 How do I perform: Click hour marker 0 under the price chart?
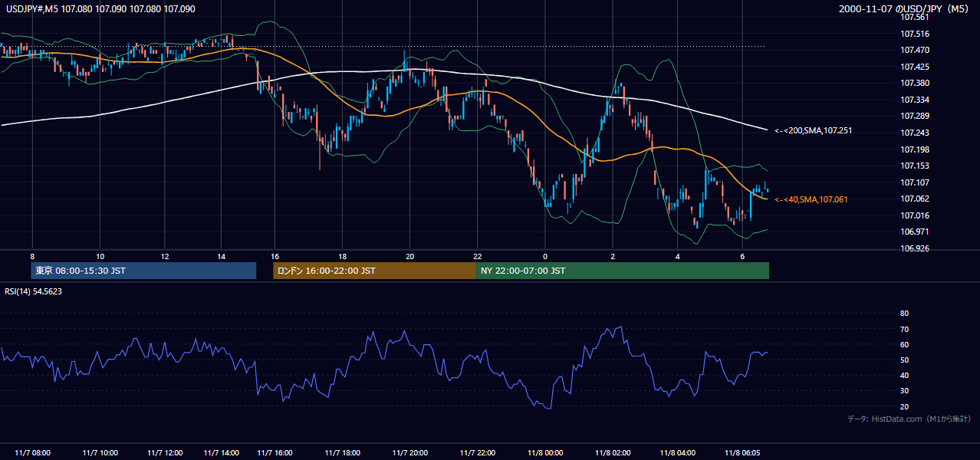click(545, 256)
